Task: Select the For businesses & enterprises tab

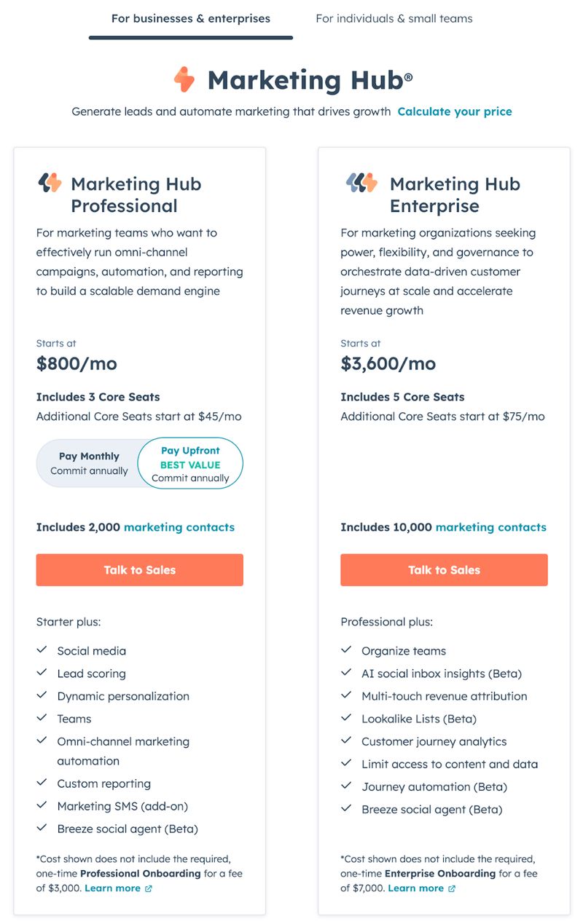Action: pyautogui.click(x=190, y=18)
